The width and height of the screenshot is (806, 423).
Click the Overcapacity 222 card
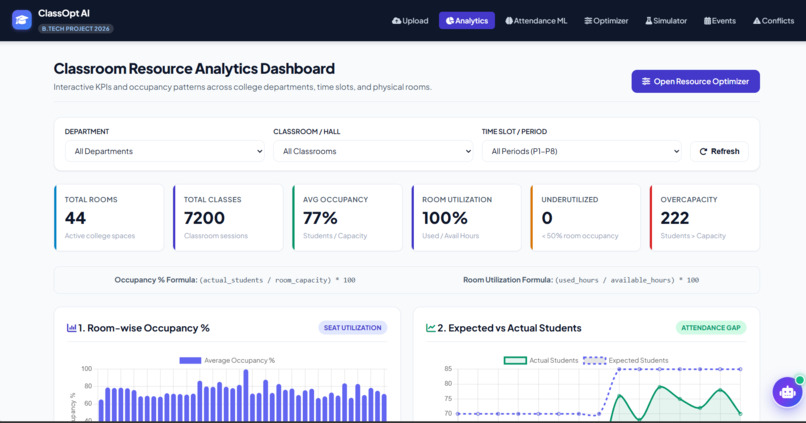pyautogui.click(x=705, y=218)
